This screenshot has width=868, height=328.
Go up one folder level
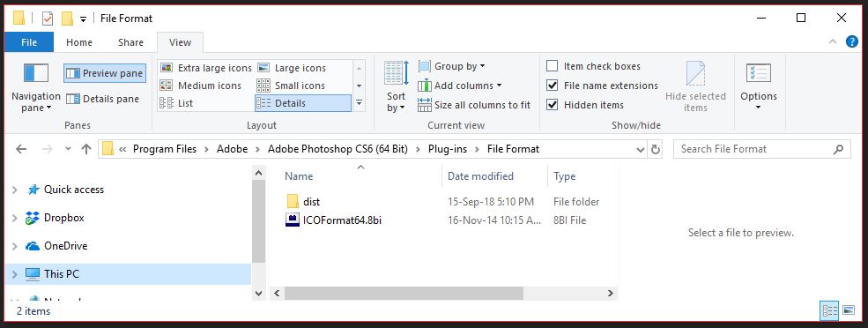pos(86,149)
